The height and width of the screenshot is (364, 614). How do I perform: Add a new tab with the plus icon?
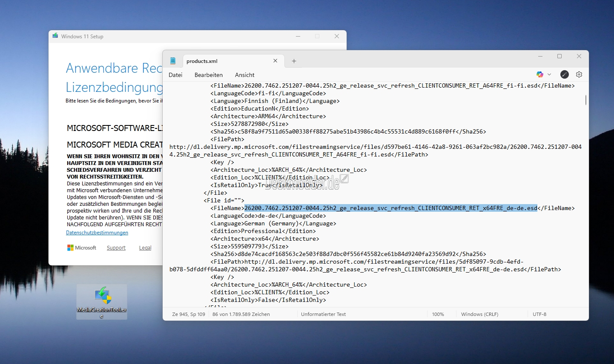point(294,61)
